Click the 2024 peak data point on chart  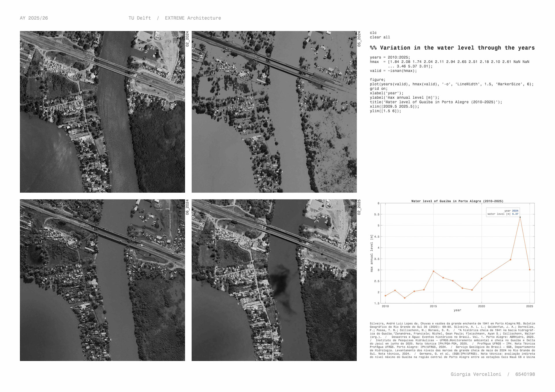tap(520, 217)
